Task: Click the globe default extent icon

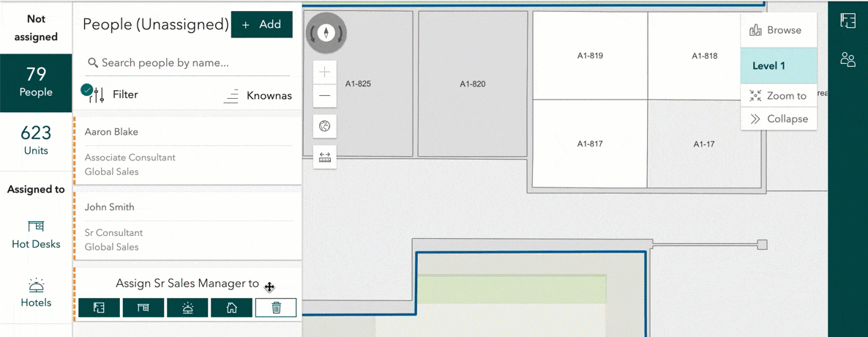Action: point(325,126)
